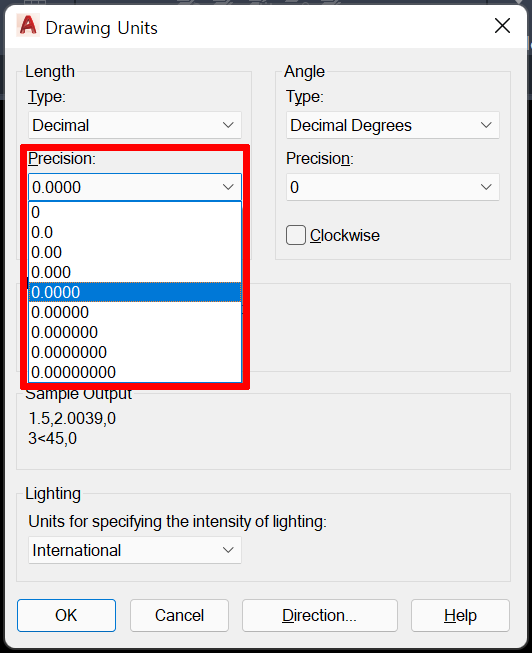Open Angle Type dropdown showing Decimal Degrees
Image resolution: width=532 pixels, height=653 pixels.
tap(392, 125)
